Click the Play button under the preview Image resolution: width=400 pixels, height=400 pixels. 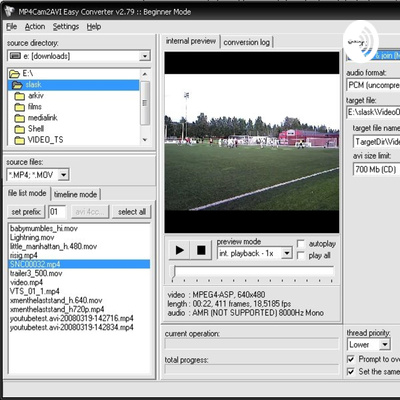(x=179, y=250)
